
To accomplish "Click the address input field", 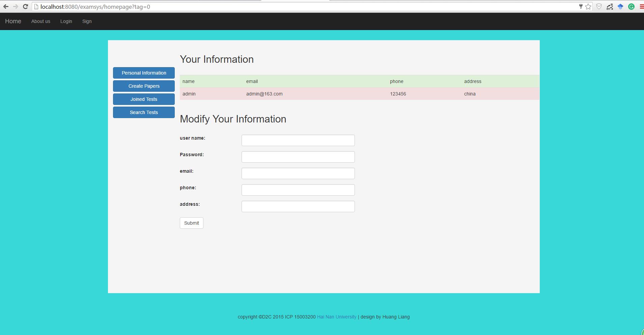I will [x=298, y=206].
